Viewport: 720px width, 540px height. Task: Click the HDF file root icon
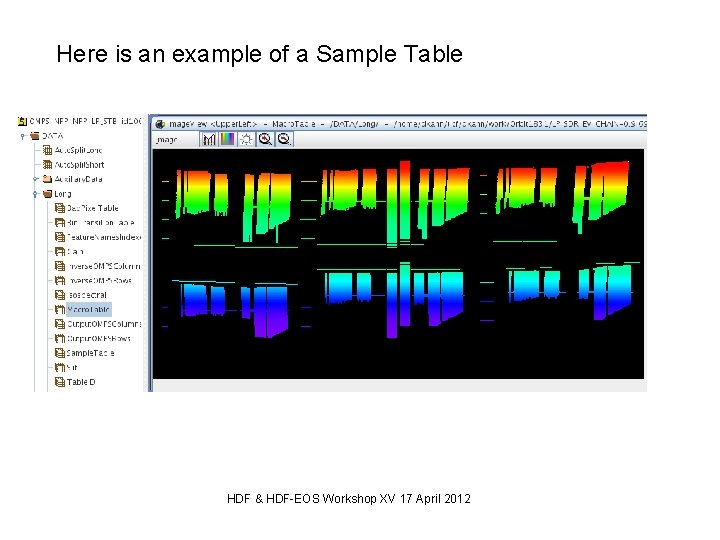click(22, 121)
